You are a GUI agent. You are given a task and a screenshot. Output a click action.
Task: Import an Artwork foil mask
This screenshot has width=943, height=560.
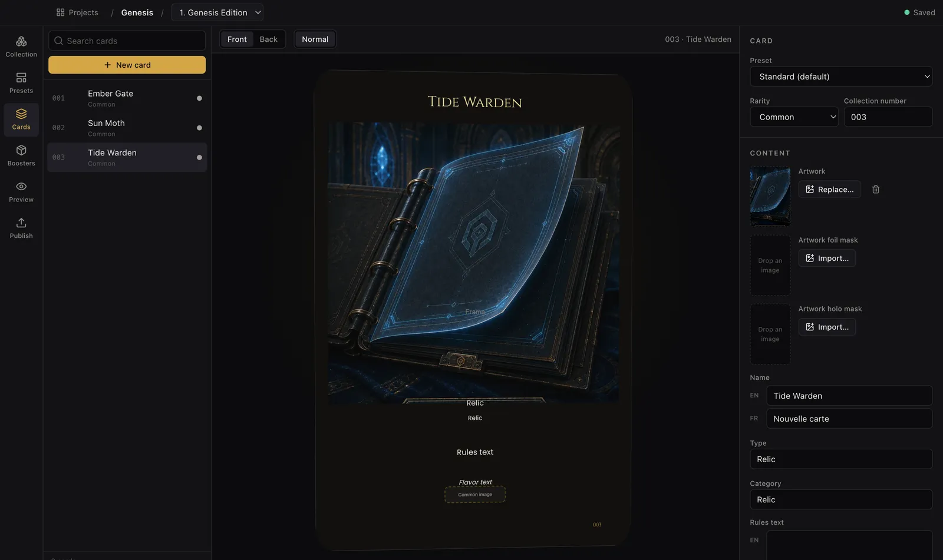coord(827,259)
